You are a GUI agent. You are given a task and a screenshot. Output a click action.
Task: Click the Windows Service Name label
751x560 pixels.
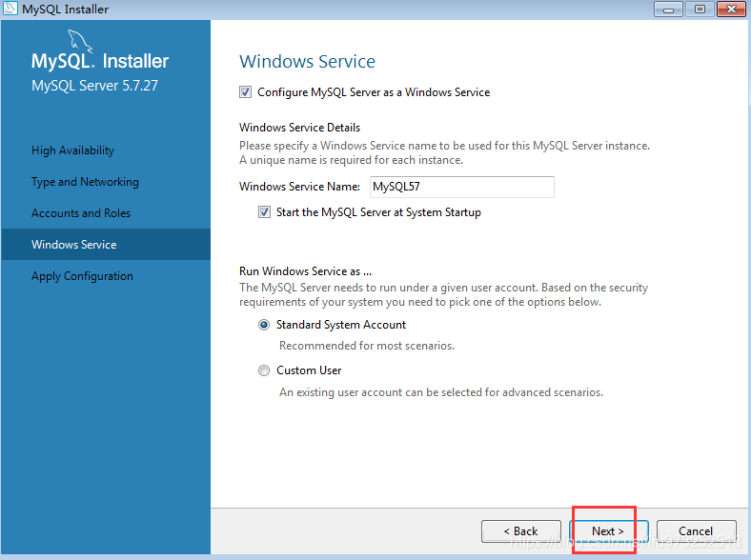[x=300, y=187]
